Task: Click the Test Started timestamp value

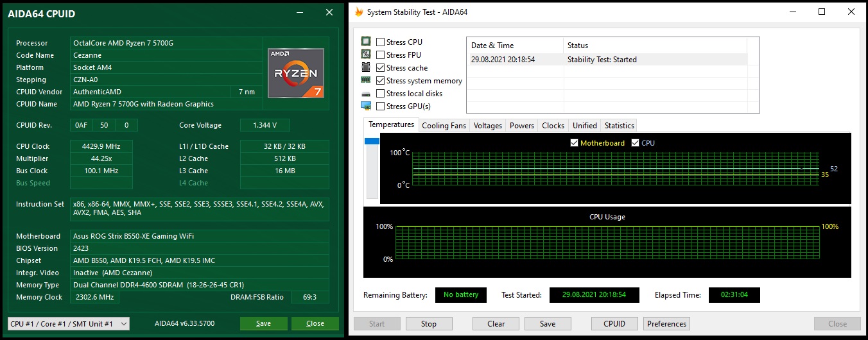Action: tap(595, 295)
